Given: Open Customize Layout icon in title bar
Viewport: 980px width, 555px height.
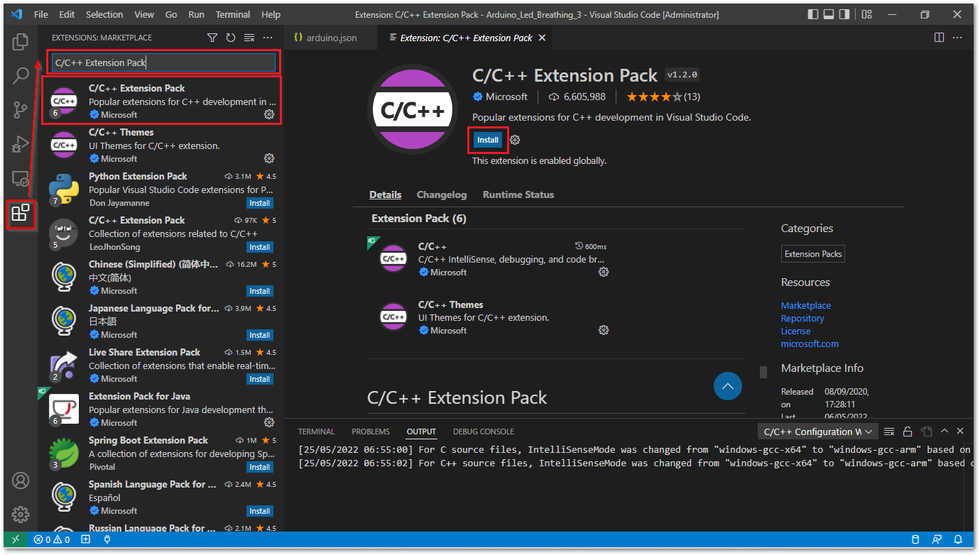Looking at the screenshot, I should (x=866, y=14).
